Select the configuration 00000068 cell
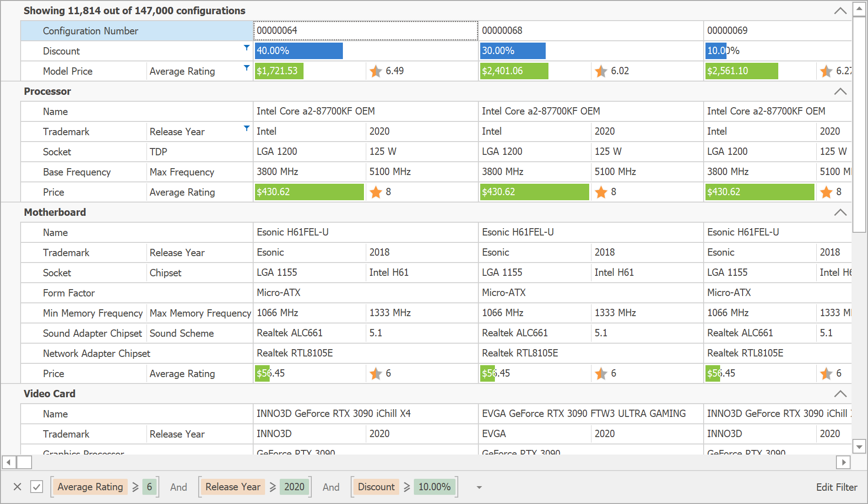The height and width of the screenshot is (504, 868). [x=591, y=31]
